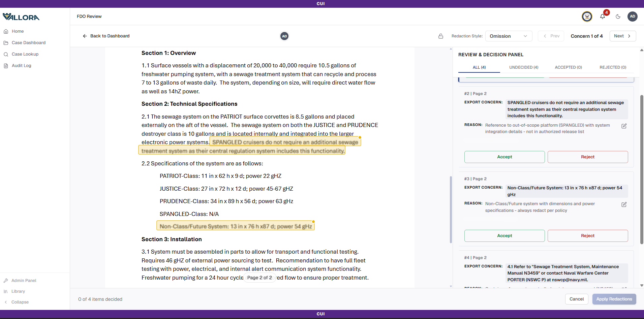This screenshot has height=319, width=644.
Task: Click the Cancel button
Action: (x=577, y=299)
